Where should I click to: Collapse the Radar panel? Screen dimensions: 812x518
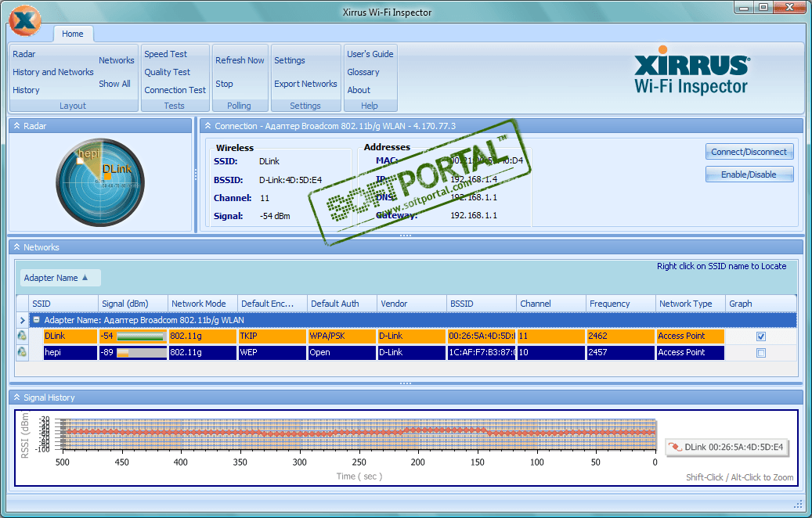click(x=16, y=126)
